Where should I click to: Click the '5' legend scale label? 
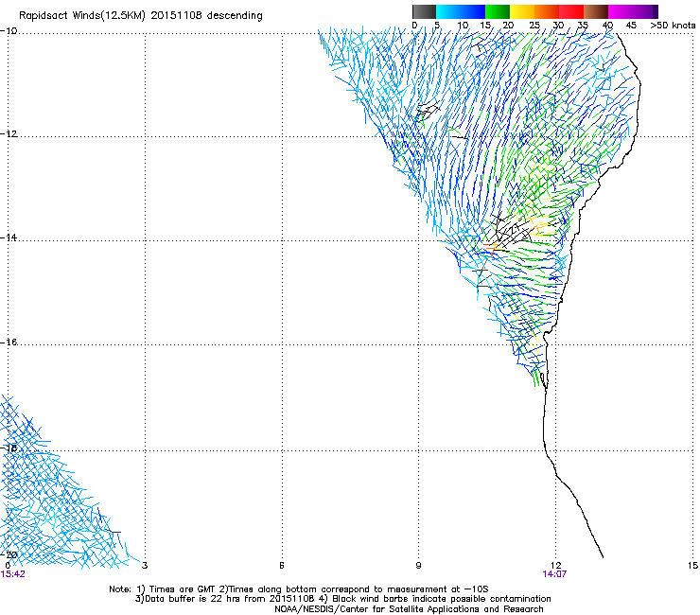click(437, 26)
